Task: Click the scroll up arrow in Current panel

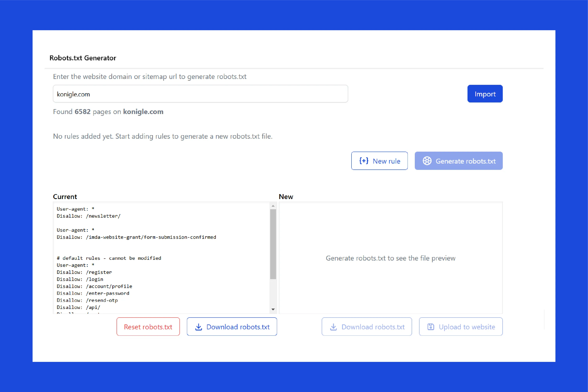Action: coord(273,206)
